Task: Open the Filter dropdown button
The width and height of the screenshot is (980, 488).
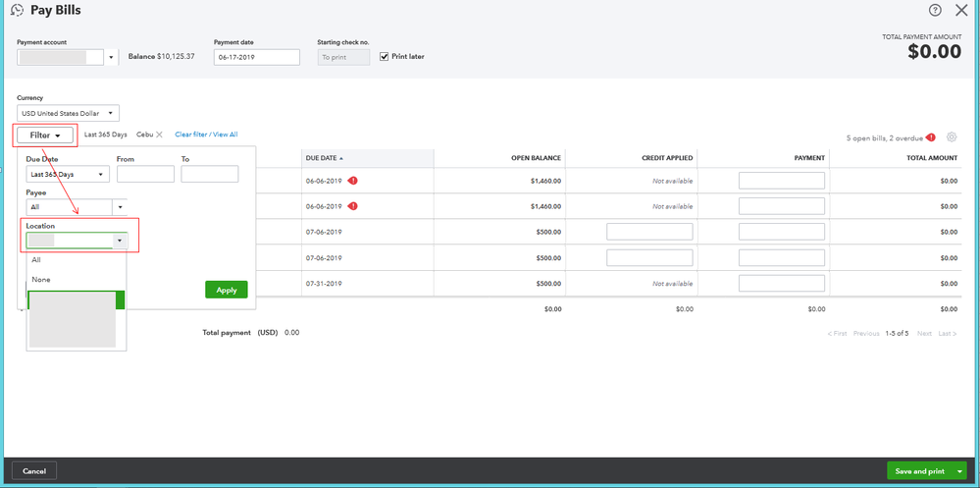Action: point(45,136)
